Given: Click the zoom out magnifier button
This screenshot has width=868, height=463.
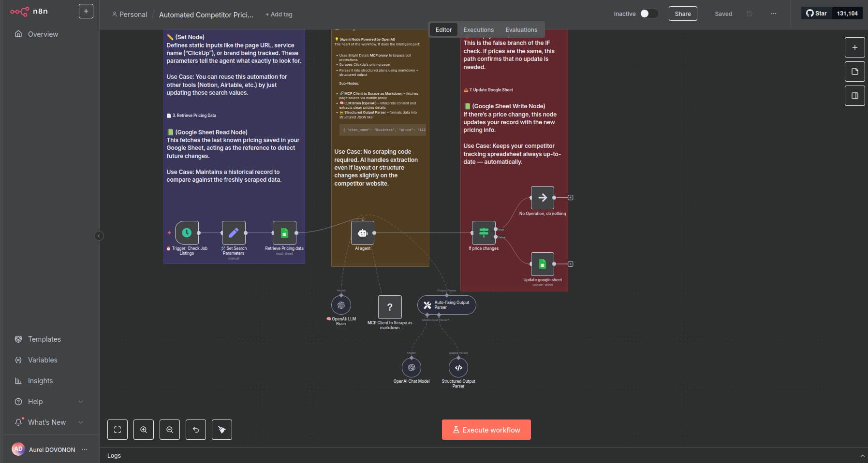Looking at the screenshot, I should click(x=170, y=430).
